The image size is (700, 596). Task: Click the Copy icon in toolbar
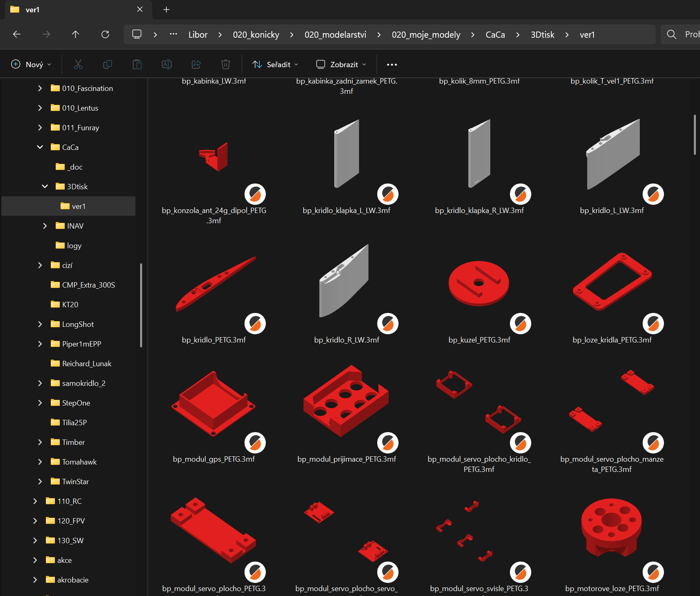click(x=108, y=64)
